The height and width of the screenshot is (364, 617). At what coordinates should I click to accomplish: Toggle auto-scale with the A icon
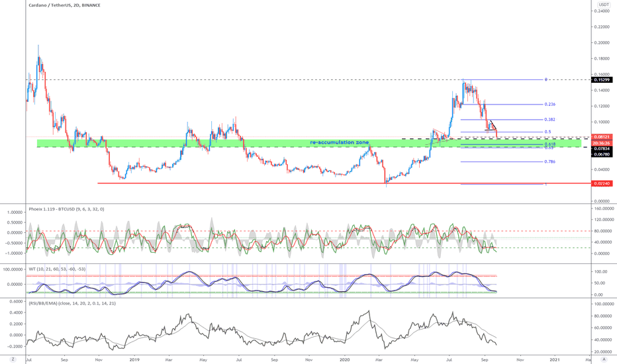[604, 359]
